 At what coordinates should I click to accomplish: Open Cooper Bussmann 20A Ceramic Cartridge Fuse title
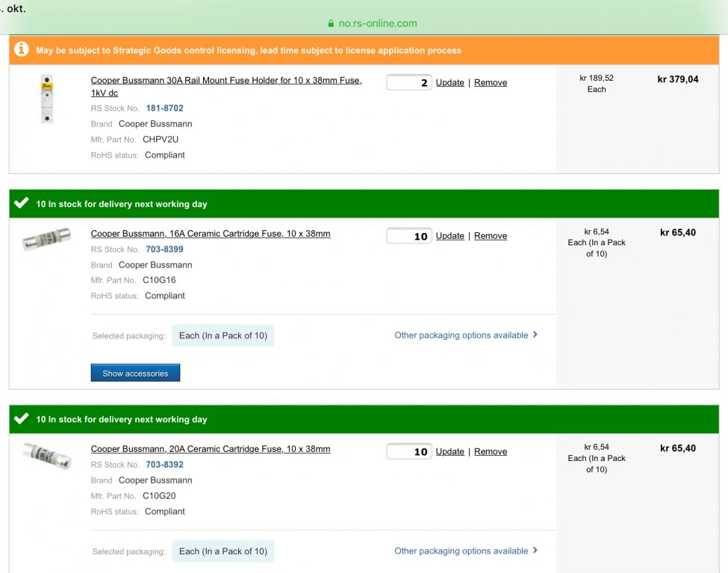coord(211,449)
